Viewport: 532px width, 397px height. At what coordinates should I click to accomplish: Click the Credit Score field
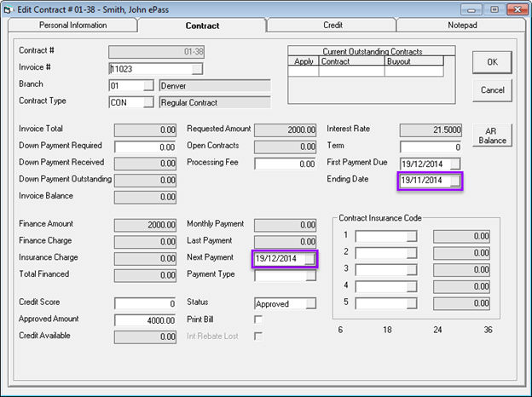pyautogui.click(x=145, y=304)
